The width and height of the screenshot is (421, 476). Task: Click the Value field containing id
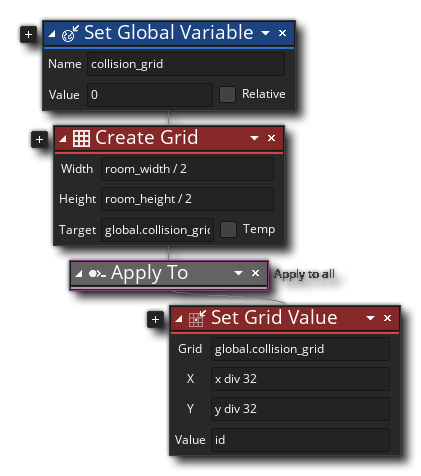(x=300, y=440)
